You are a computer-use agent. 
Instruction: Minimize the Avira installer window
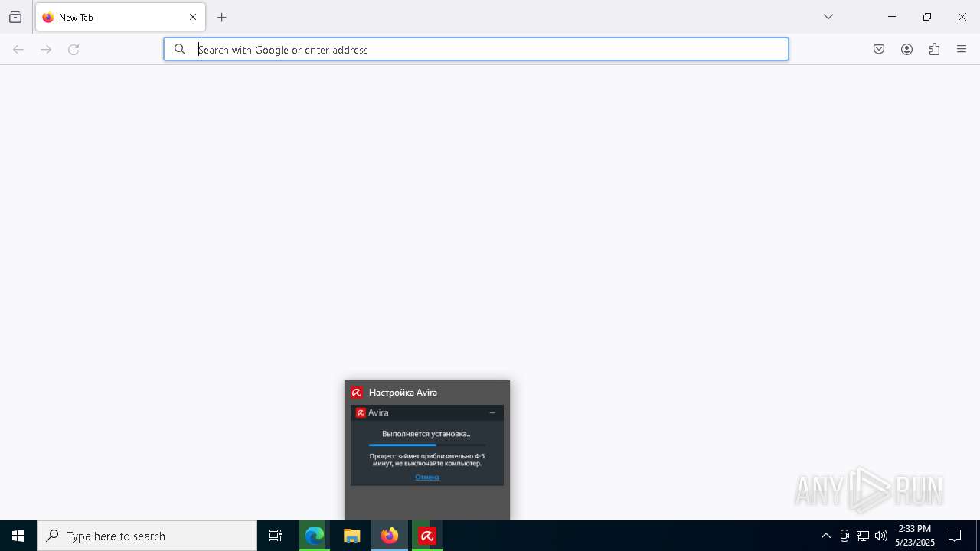point(492,412)
